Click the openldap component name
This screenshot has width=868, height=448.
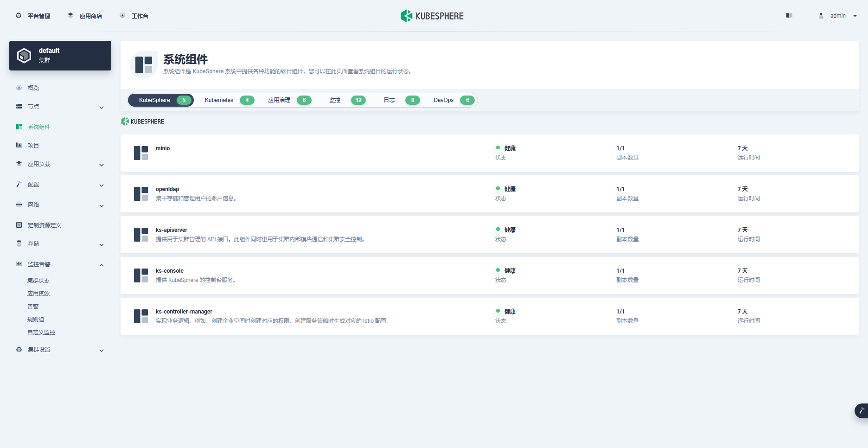click(167, 189)
